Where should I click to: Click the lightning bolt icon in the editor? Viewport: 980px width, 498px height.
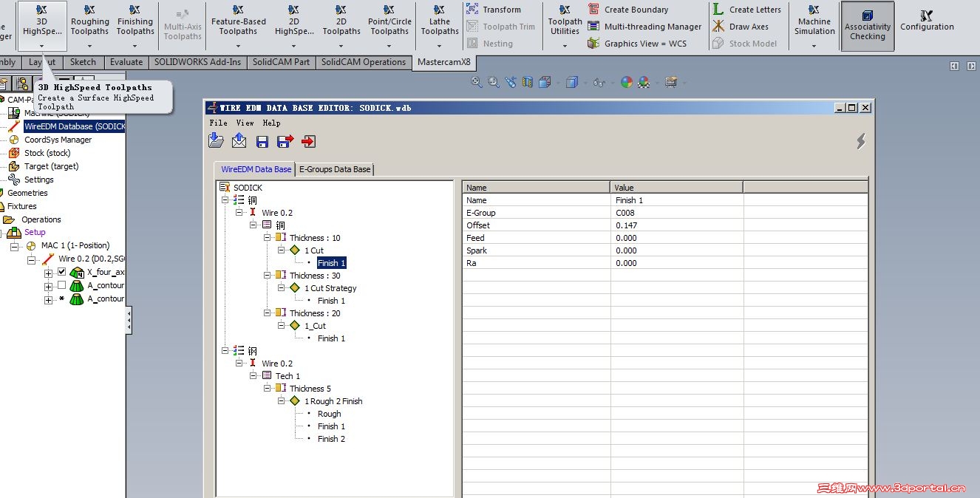coord(861,140)
